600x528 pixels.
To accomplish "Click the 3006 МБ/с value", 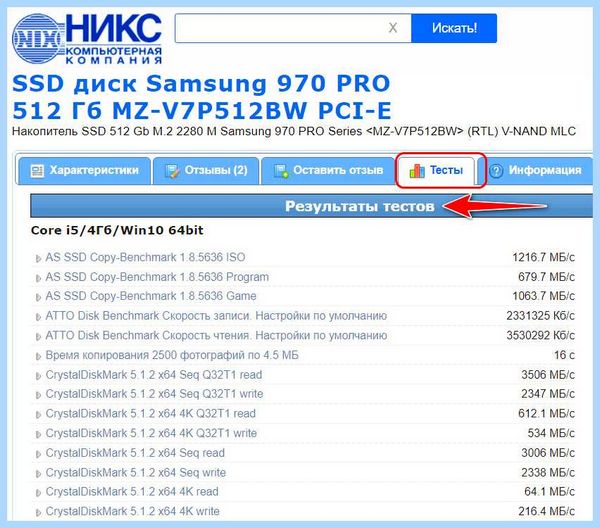I will click(x=548, y=453).
